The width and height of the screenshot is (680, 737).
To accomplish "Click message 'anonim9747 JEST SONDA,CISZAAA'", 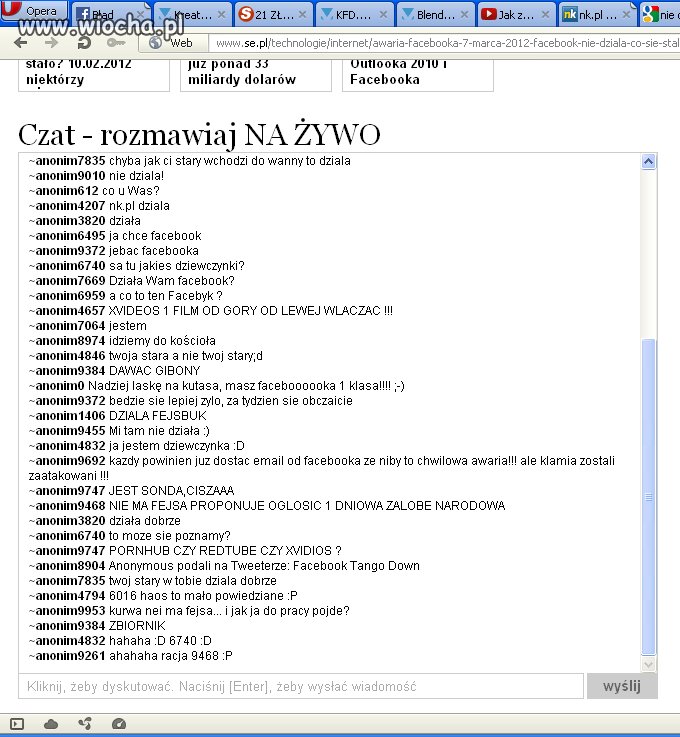I will (131, 491).
